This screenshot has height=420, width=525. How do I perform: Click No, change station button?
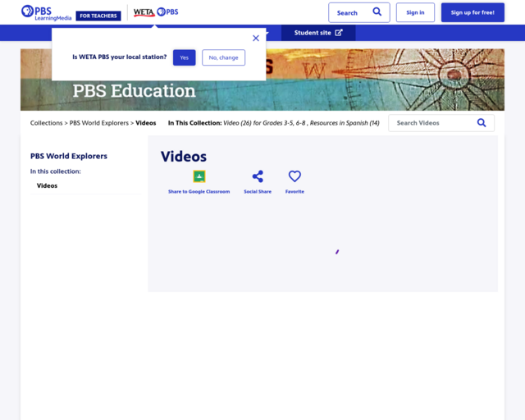pyautogui.click(x=223, y=57)
